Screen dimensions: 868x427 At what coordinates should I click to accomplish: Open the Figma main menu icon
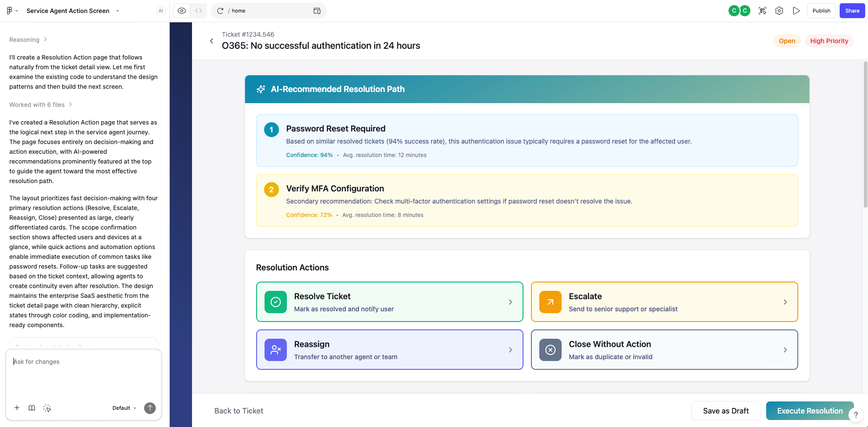[x=9, y=10]
